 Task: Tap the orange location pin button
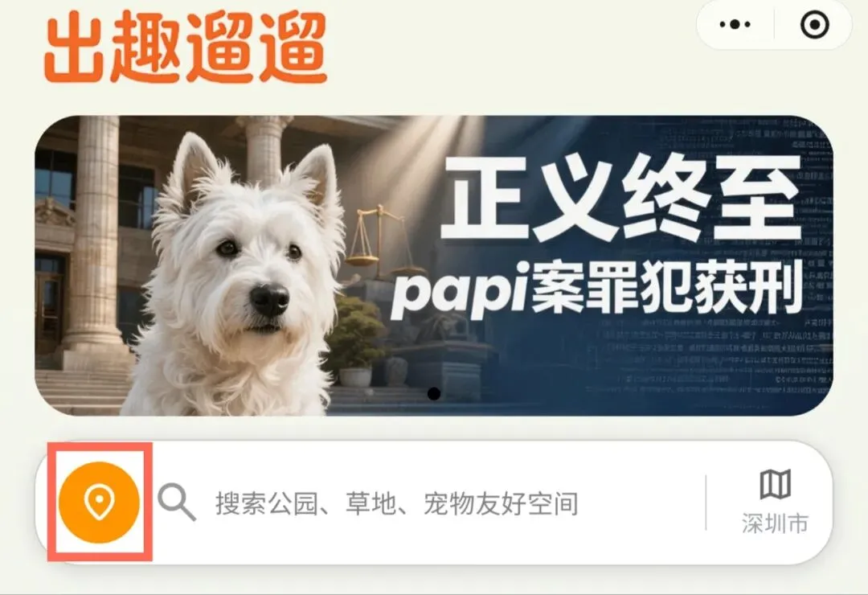coord(99,503)
